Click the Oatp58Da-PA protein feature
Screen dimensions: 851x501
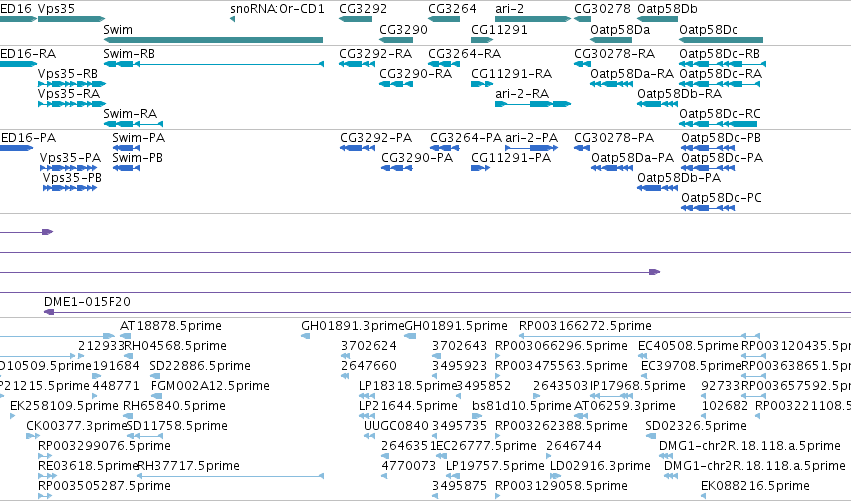pos(612,168)
